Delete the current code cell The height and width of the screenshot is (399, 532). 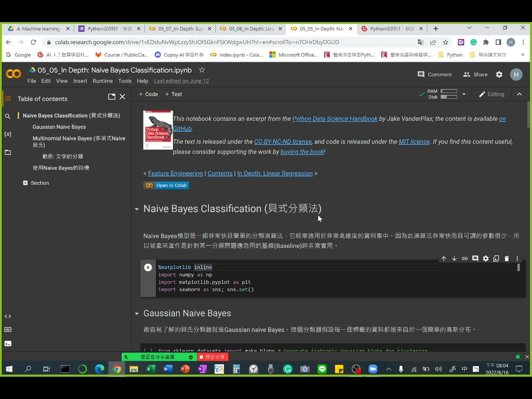pos(507,258)
